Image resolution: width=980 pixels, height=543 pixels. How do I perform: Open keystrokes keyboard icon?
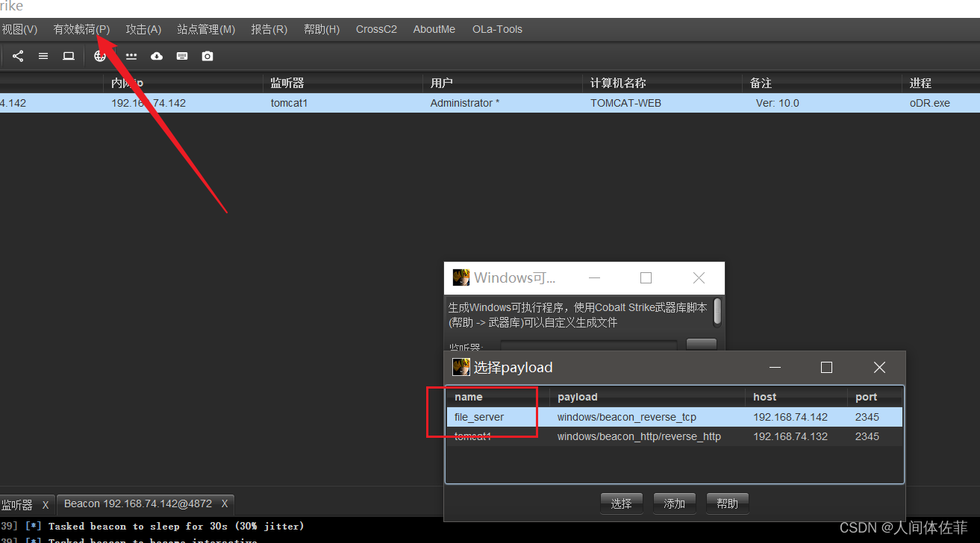[x=182, y=56]
